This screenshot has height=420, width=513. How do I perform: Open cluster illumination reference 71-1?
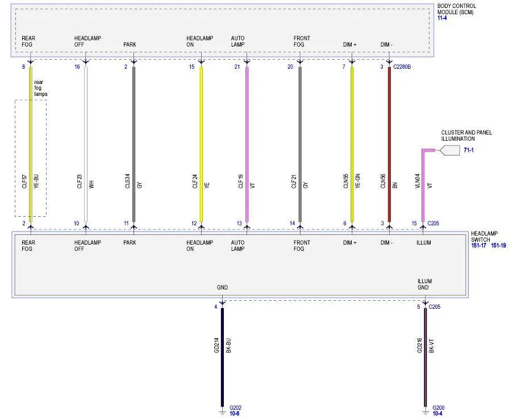pos(469,150)
